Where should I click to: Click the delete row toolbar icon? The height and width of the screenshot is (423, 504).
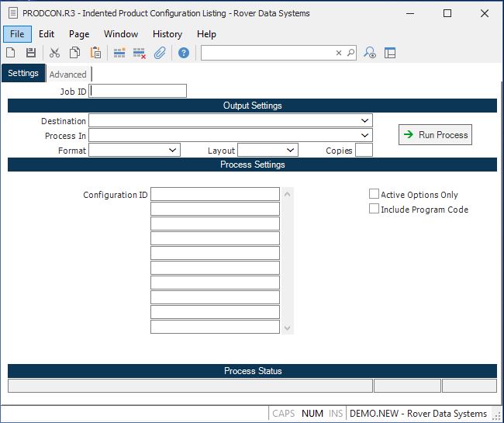coord(140,53)
